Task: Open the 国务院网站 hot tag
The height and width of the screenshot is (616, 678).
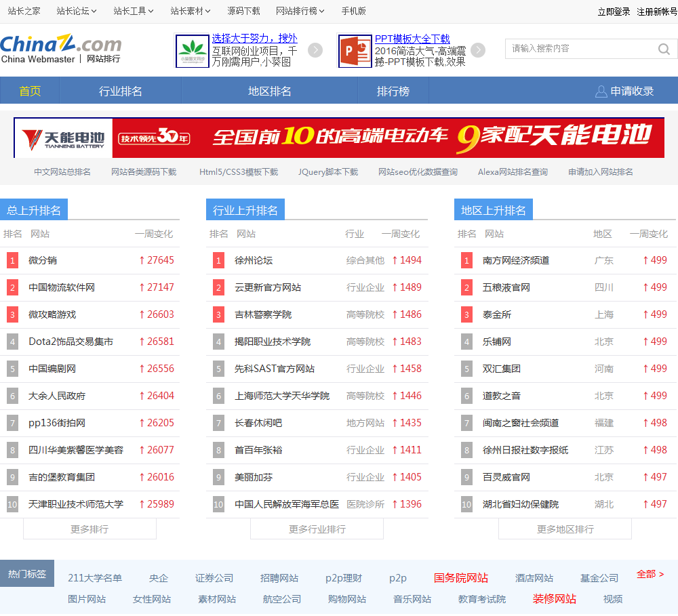Action: coord(461,578)
